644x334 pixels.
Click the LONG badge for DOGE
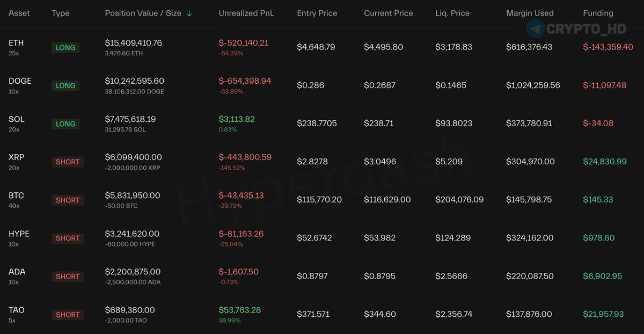click(x=66, y=85)
